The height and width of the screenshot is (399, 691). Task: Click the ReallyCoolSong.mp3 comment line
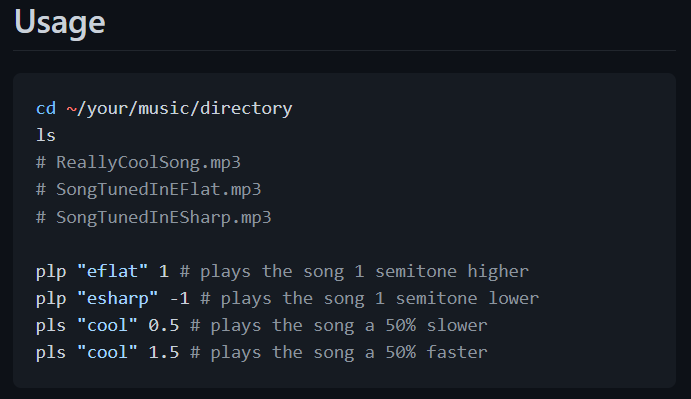pos(138,163)
